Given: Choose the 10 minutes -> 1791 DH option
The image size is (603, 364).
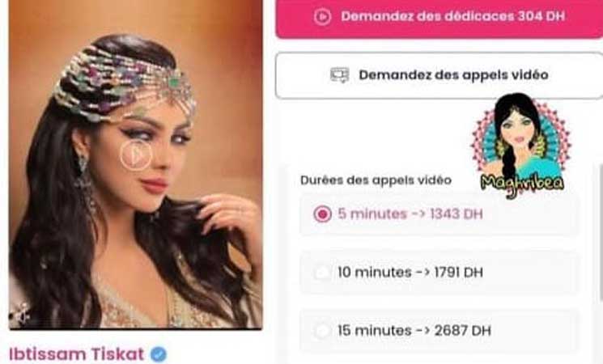Looking at the screenshot, I should tap(440, 273).
